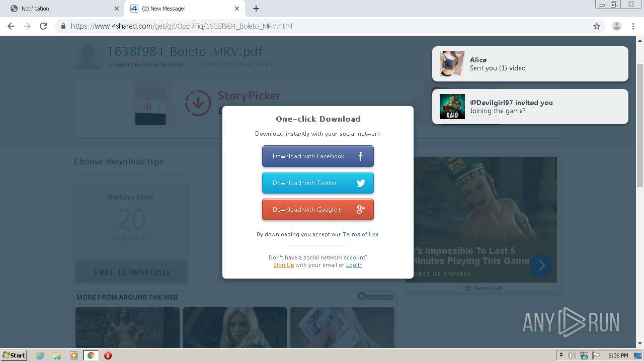Click the blonde woman web thumbnail
The width and height of the screenshot is (644, 362).
[x=235, y=328]
